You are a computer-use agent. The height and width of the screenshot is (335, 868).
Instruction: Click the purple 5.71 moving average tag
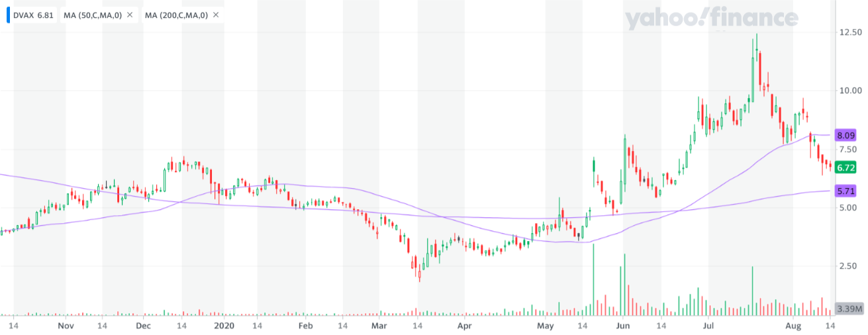pyautogui.click(x=847, y=191)
